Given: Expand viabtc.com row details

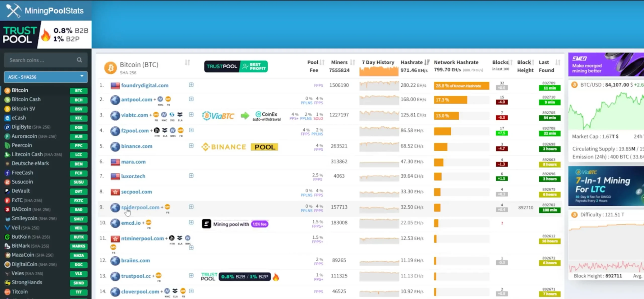Looking at the screenshot, I should [x=191, y=114].
